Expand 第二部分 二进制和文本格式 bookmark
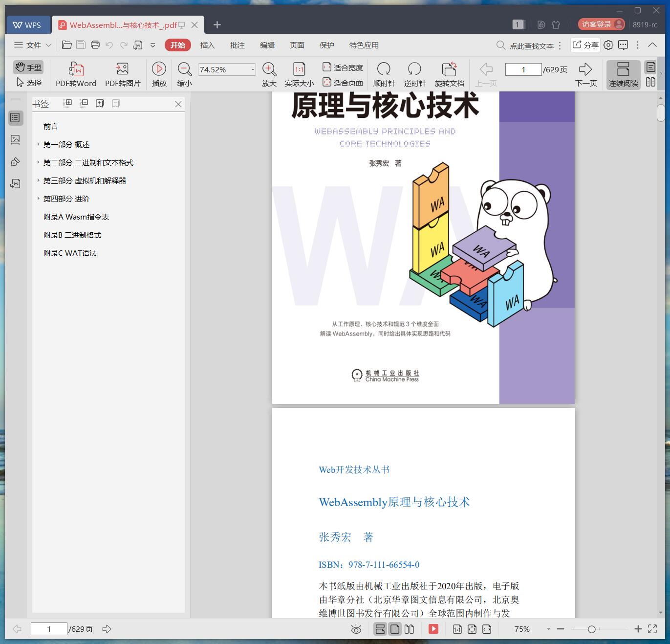The height and width of the screenshot is (644, 670). coord(39,162)
